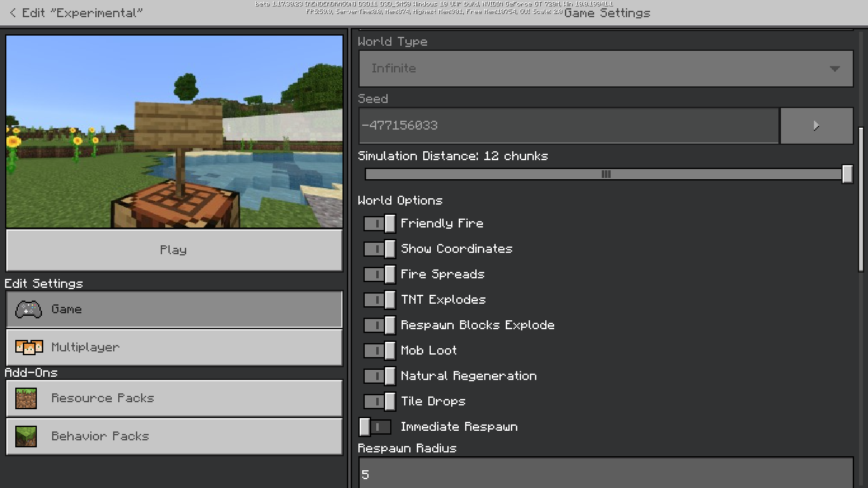Toggle Natural Regeneration switch
The height and width of the screenshot is (488, 868).
(379, 376)
